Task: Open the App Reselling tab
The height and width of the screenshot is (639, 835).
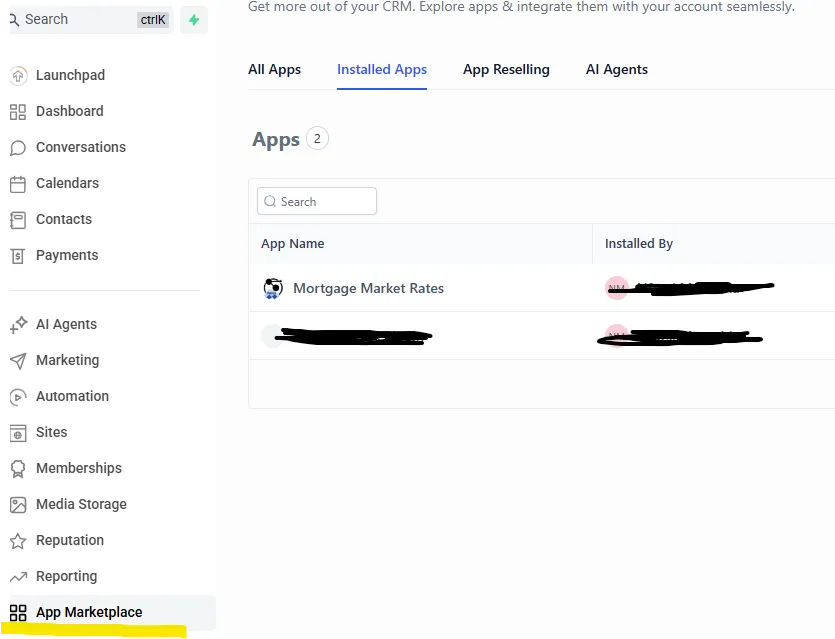Action: (506, 69)
